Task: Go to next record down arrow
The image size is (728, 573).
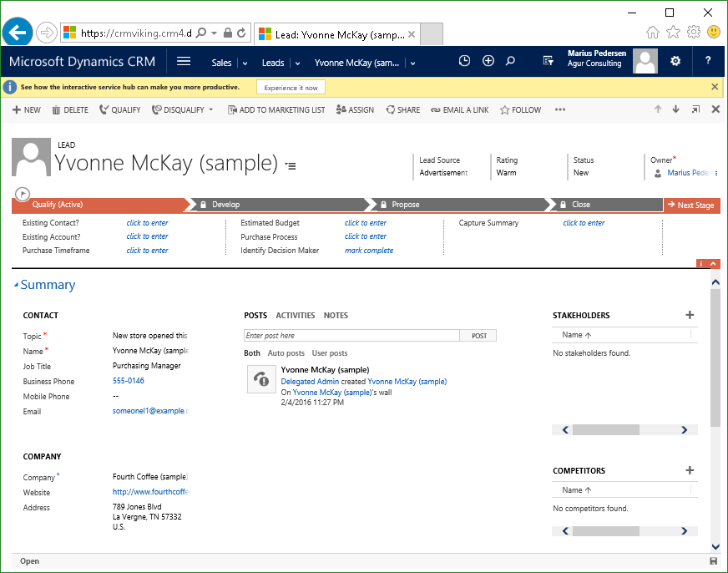Action: click(x=675, y=109)
